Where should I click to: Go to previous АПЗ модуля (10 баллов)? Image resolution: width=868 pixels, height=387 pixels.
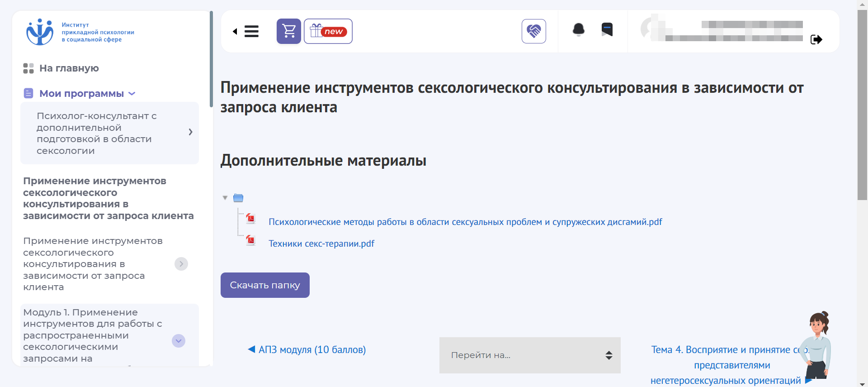(307, 349)
